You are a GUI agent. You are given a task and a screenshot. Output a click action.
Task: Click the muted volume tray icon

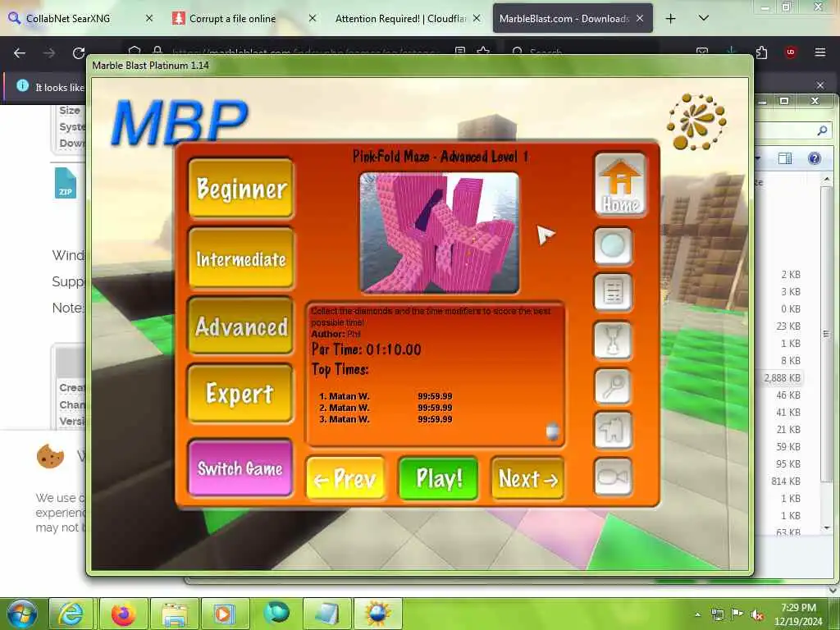[757, 614]
